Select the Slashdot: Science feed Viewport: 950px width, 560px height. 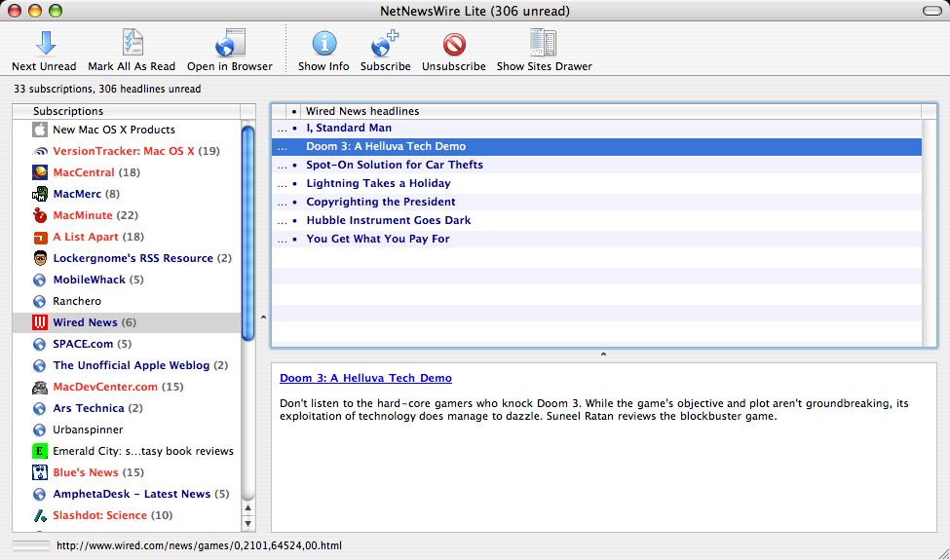99,515
